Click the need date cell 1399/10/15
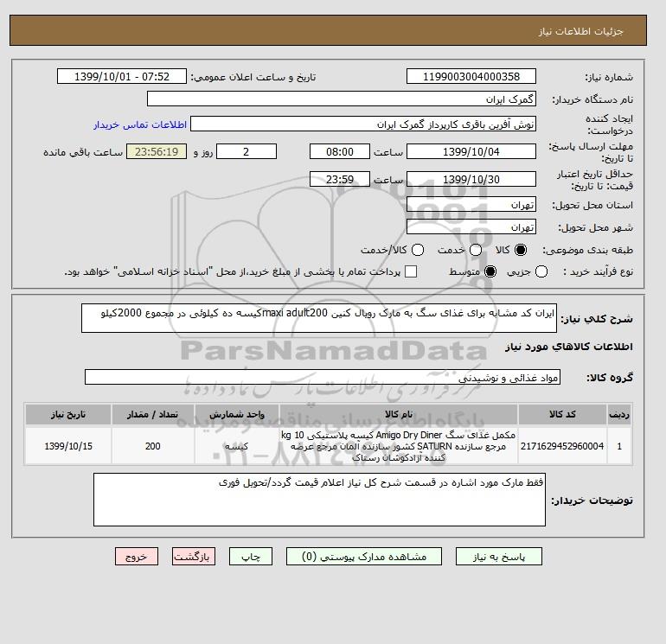This screenshot has width=666, height=644. (68, 446)
